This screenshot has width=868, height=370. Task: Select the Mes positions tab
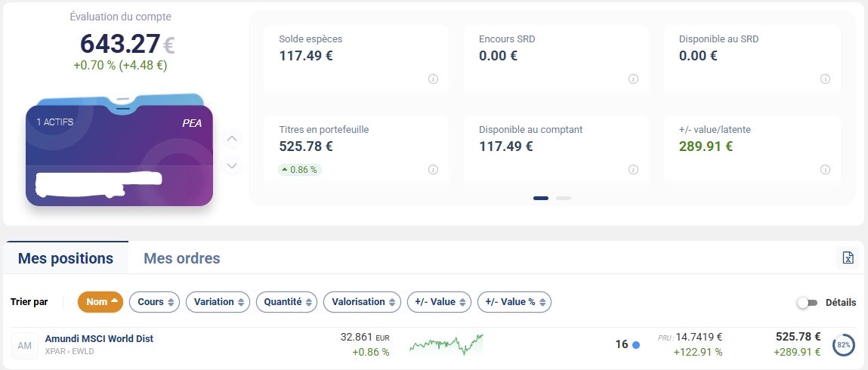pos(66,258)
